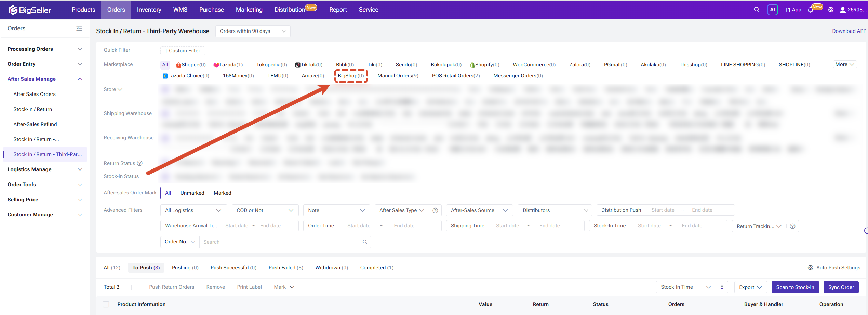Filter by Lazada Choice marketplace

[186, 76]
